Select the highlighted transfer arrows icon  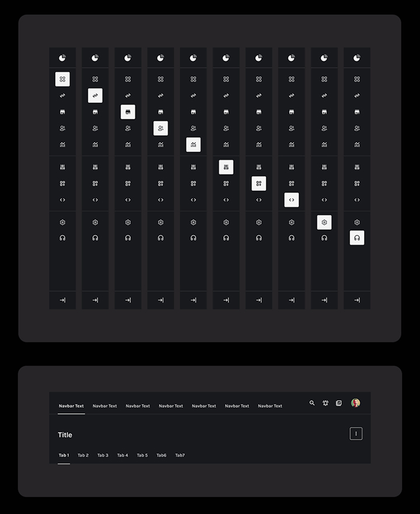tap(95, 96)
